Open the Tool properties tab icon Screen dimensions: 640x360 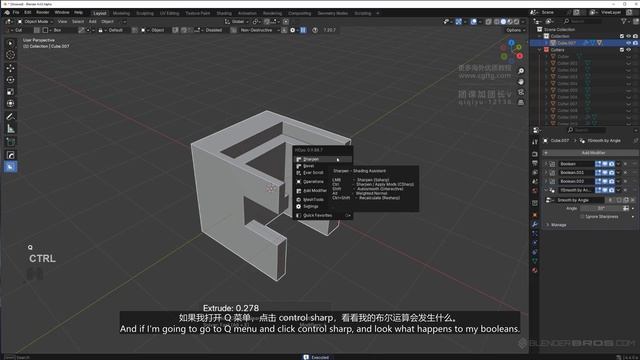coord(535,142)
